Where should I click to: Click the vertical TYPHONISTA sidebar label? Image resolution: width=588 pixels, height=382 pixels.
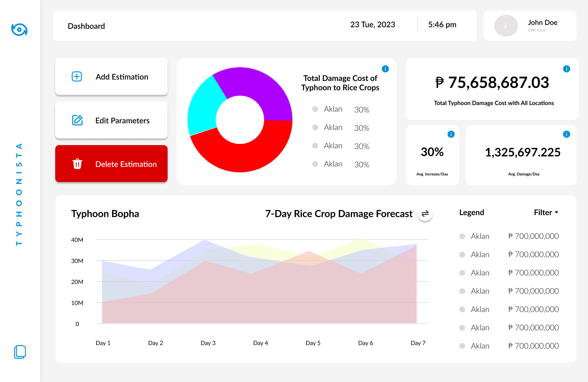tap(19, 194)
